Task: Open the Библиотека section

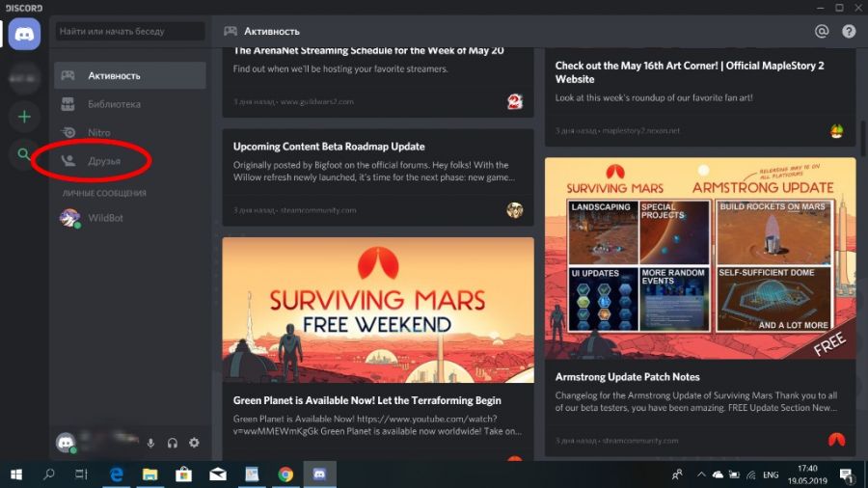Action: click(129, 104)
